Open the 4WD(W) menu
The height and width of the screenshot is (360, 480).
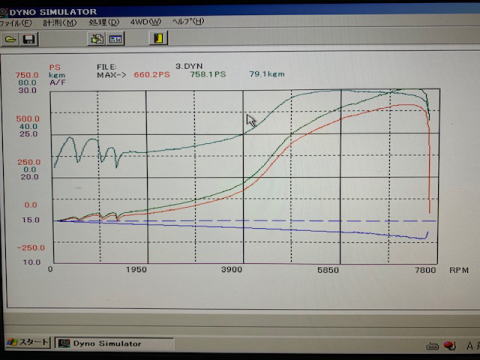coord(146,22)
